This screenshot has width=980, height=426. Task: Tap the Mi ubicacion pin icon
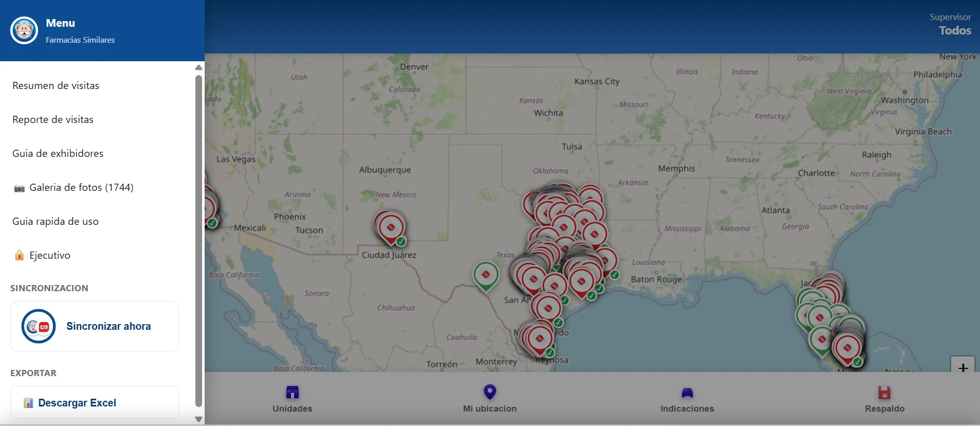(490, 392)
